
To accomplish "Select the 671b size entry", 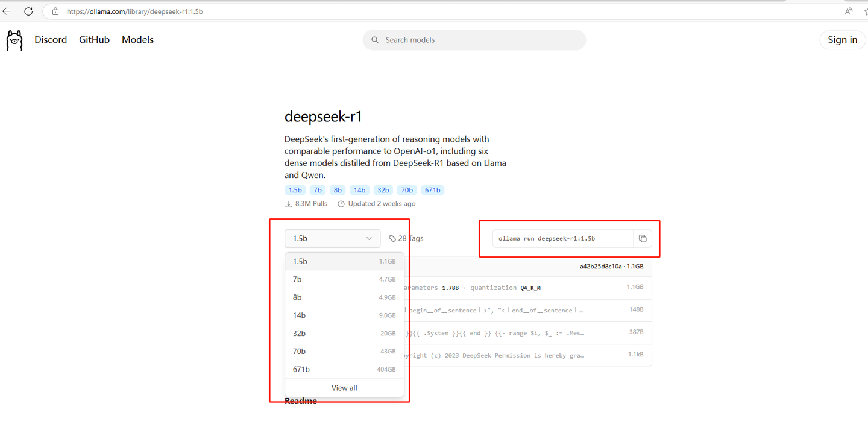I will point(301,369).
